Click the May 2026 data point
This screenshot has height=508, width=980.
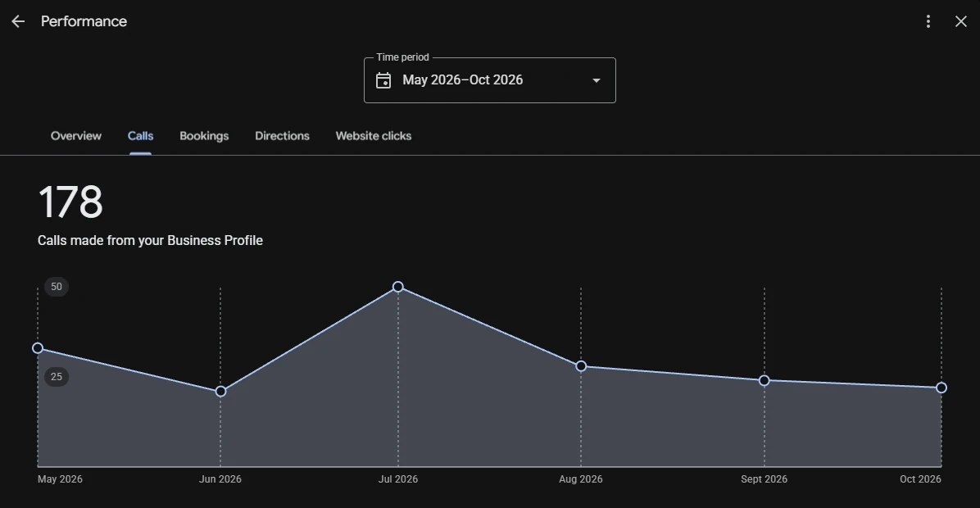(x=38, y=348)
